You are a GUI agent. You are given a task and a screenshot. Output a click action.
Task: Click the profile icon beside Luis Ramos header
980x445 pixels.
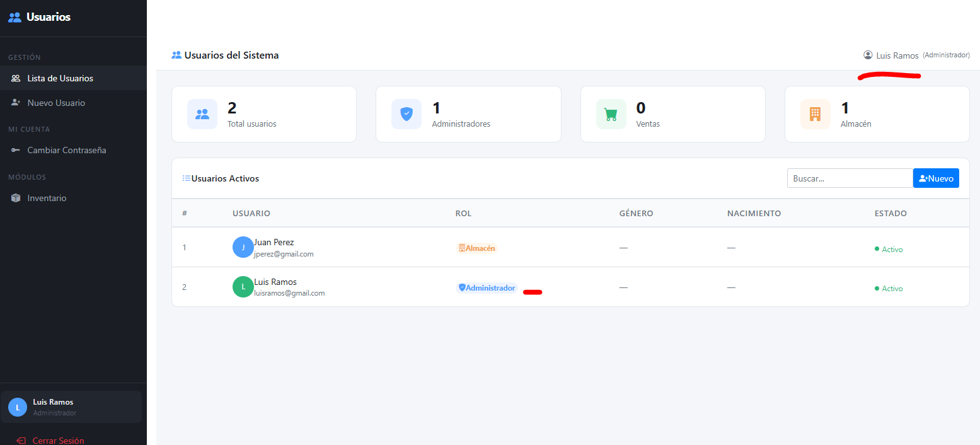tap(868, 55)
